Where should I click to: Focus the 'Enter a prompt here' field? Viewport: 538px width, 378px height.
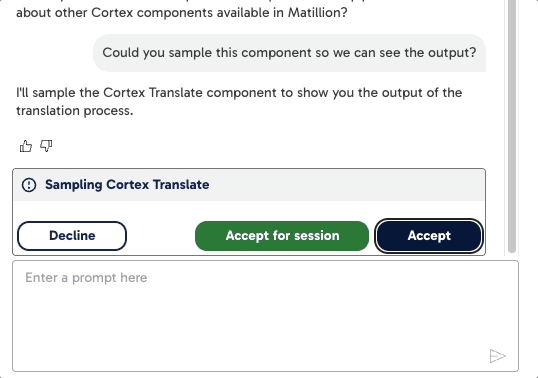pos(265,316)
